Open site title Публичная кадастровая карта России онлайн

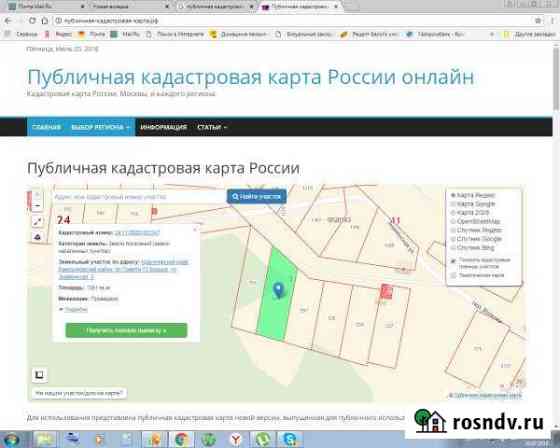click(x=250, y=77)
